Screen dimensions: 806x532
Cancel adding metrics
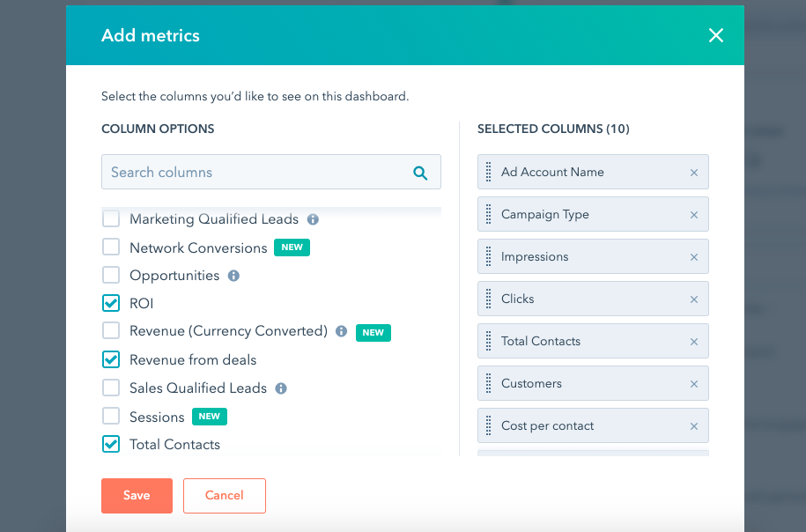[225, 496]
